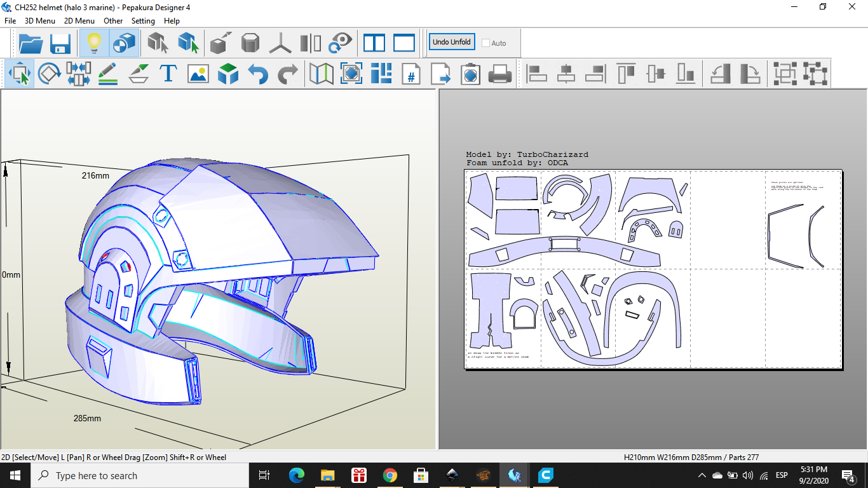Select the Text input tool
The image size is (868, 488).
tap(168, 74)
